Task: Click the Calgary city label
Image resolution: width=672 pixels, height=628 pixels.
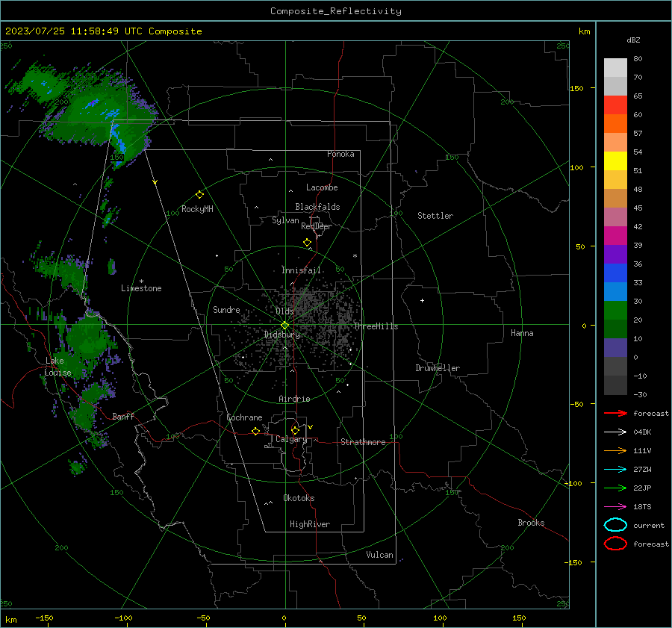Action: [291, 439]
